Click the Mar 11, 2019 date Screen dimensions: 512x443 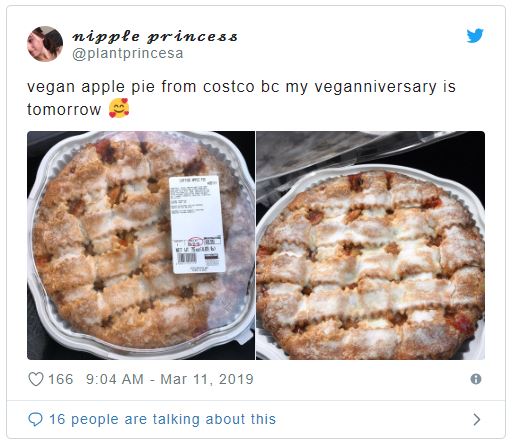pyautogui.click(x=207, y=379)
